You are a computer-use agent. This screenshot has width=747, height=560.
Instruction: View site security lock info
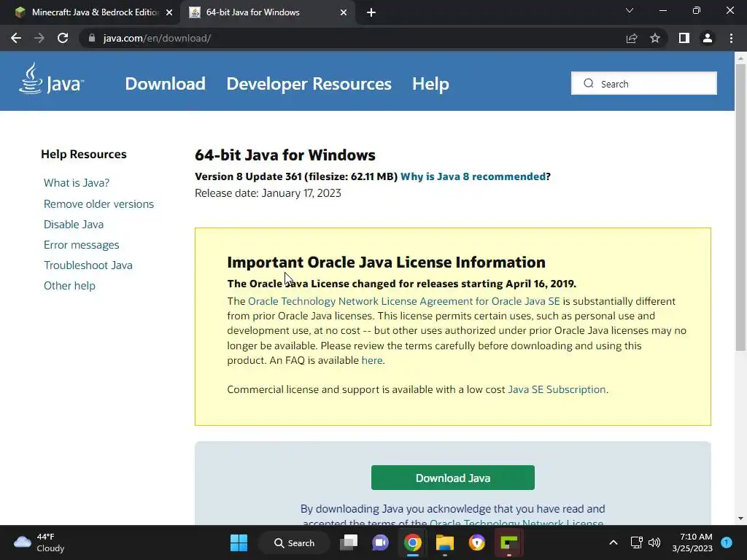coord(92,38)
